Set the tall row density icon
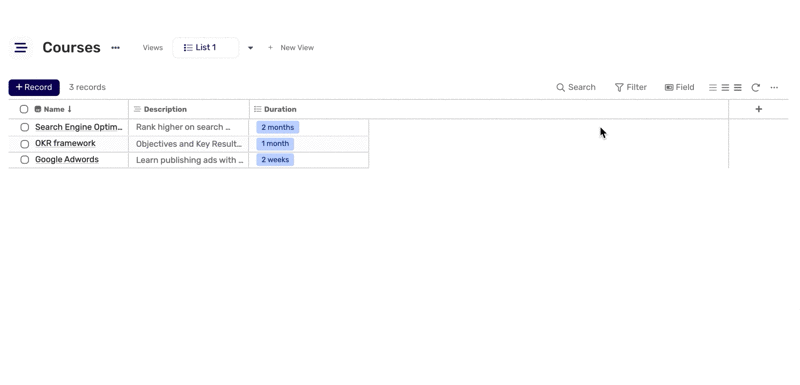 [x=738, y=88]
